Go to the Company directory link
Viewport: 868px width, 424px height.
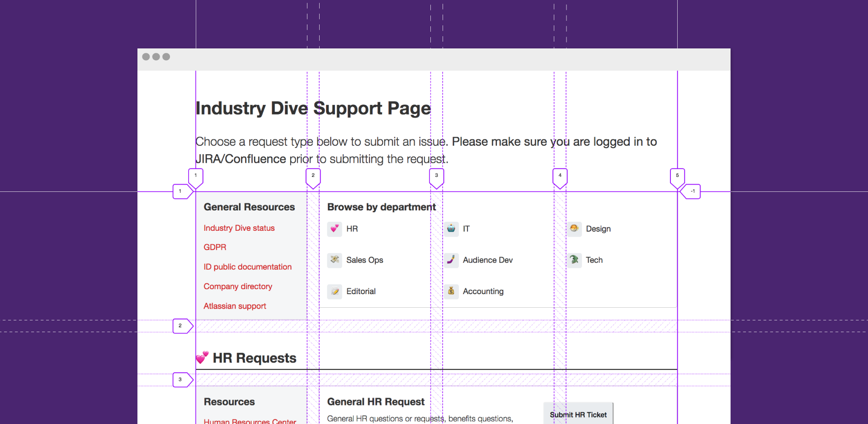coord(238,286)
